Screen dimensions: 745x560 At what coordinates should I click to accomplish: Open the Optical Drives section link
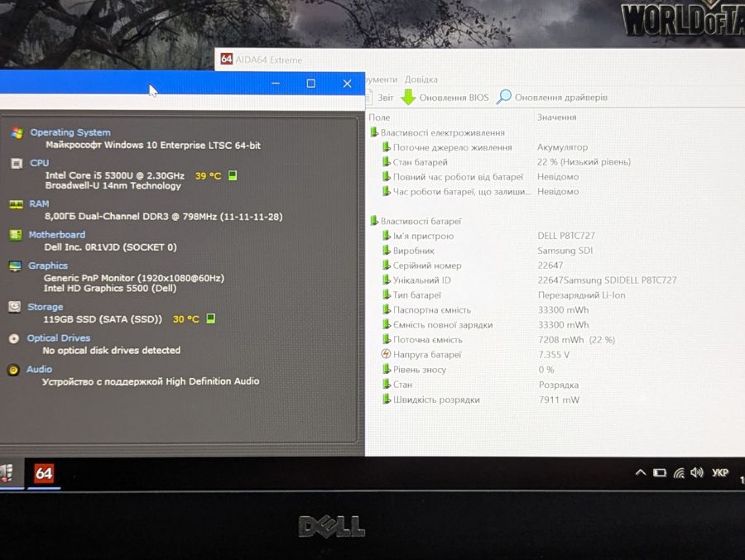point(59,338)
